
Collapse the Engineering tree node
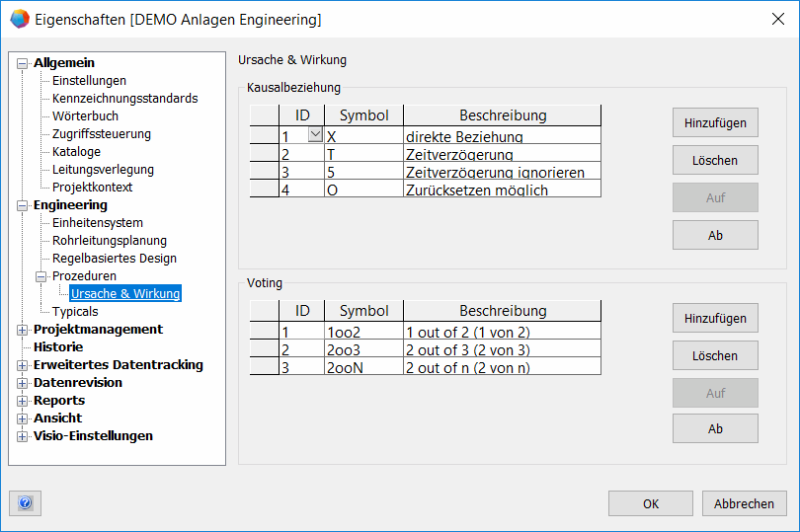(x=23, y=205)
